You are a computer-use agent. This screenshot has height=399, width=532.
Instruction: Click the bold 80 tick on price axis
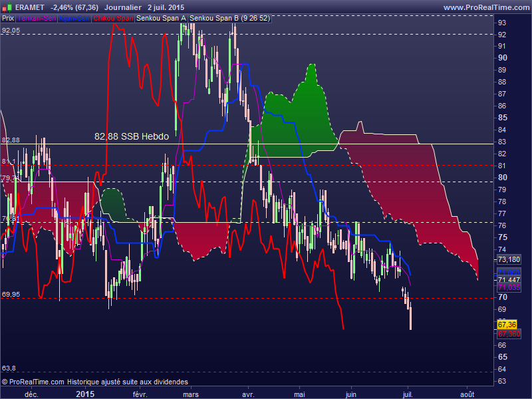point(502,178)
